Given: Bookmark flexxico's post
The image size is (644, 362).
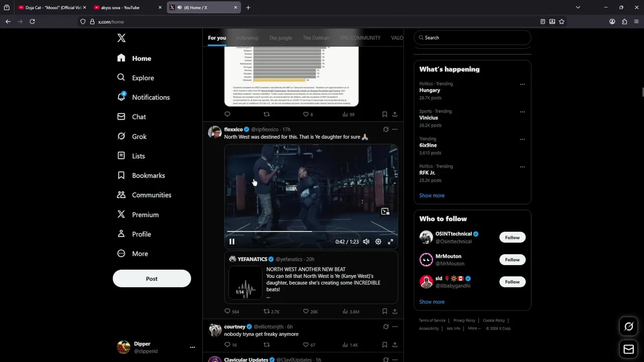Looking at the screenshot, I should pyautogui.click(x=384, y=312).
